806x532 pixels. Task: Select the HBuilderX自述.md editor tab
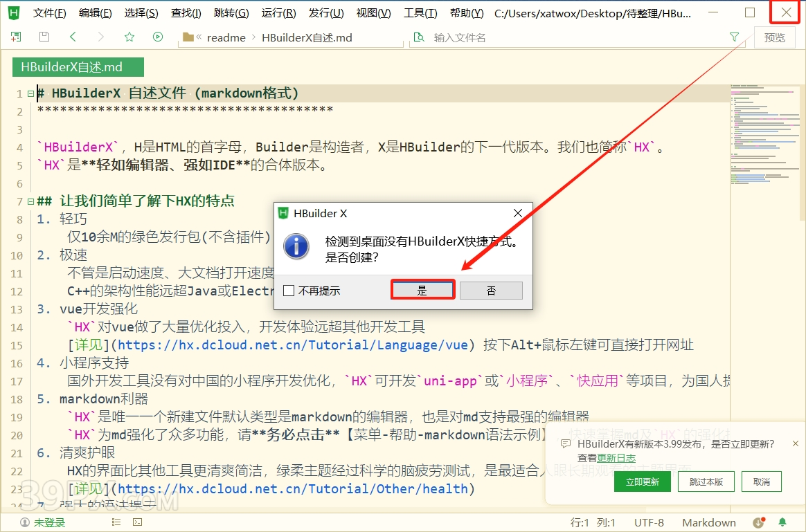pos(78,66)
